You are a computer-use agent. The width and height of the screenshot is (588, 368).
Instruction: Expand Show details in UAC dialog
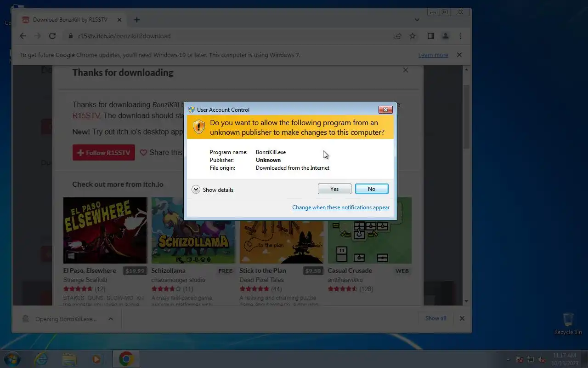[x=213, y=190]
